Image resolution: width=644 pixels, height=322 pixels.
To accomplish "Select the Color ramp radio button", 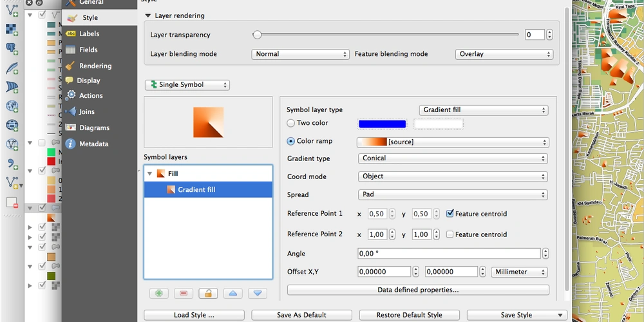I will (291, 141).
